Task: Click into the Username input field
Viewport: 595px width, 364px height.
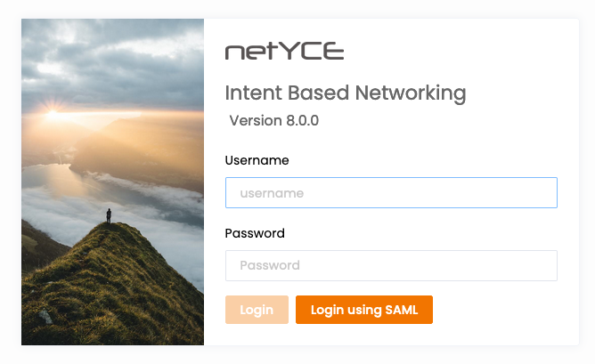Action: click(x=391, y=193)
